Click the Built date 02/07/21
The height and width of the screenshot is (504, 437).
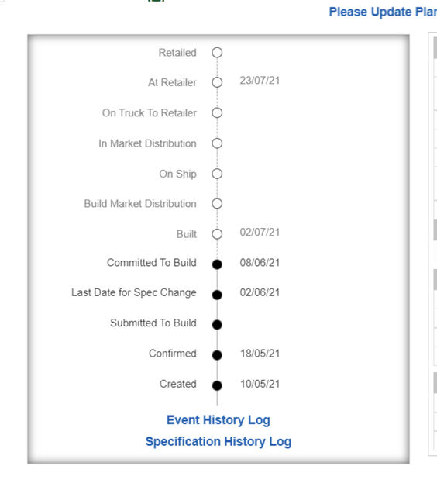260,232
